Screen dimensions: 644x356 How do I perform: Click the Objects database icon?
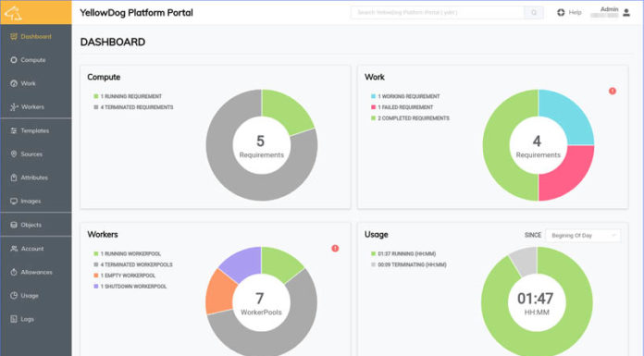(14, 225)
